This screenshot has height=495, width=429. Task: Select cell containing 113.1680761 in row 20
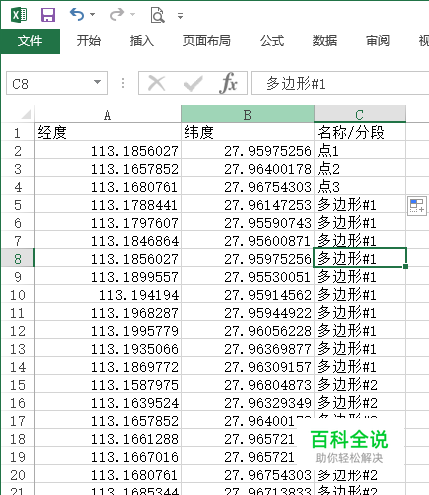click(x=108, y=475)
